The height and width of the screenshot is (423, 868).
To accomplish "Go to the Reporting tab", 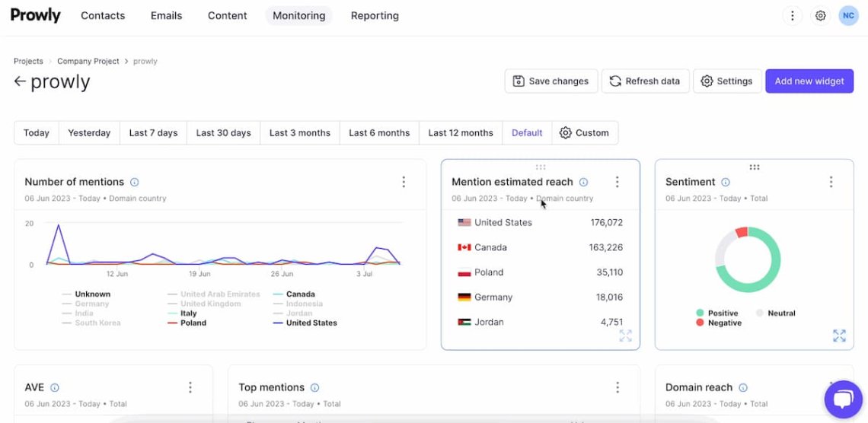I will coord(375,16).
